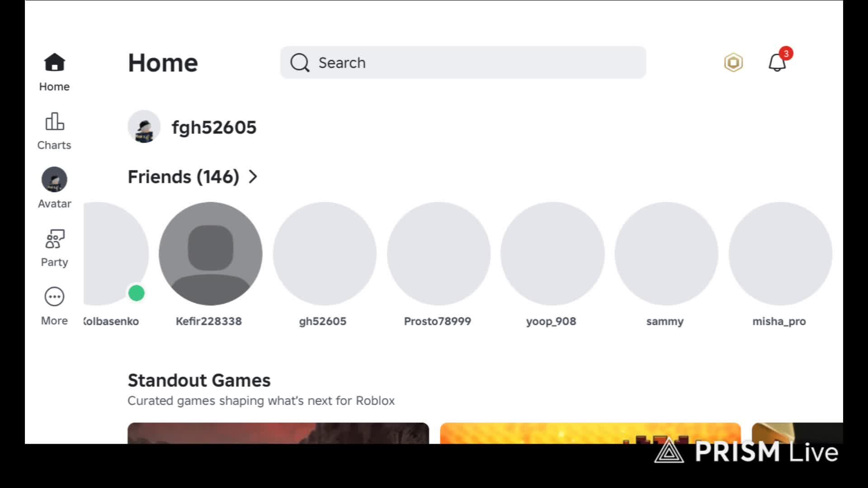The image size is (868, 488).
Task: Click the magnifier search icon
Action: pyautogui.click(x=300, y=63)
